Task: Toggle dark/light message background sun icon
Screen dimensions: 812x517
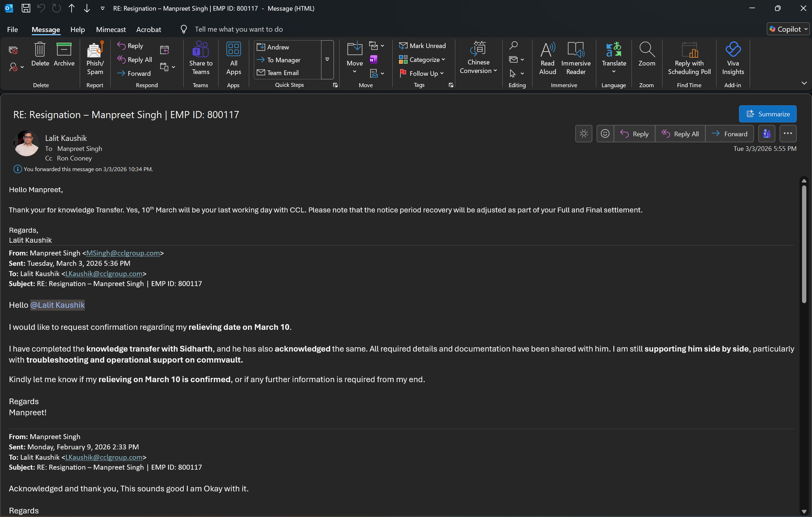Action: (583, 134)
